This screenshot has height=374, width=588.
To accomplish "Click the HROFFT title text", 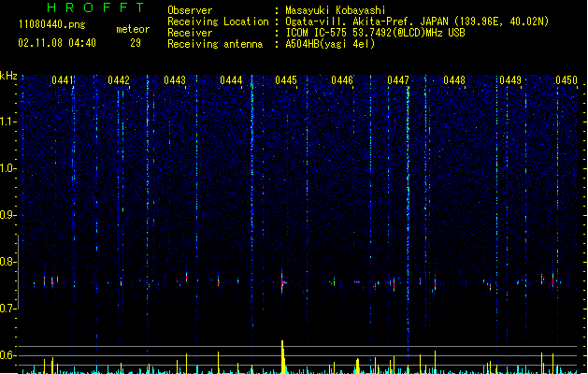I will (95, 7).
